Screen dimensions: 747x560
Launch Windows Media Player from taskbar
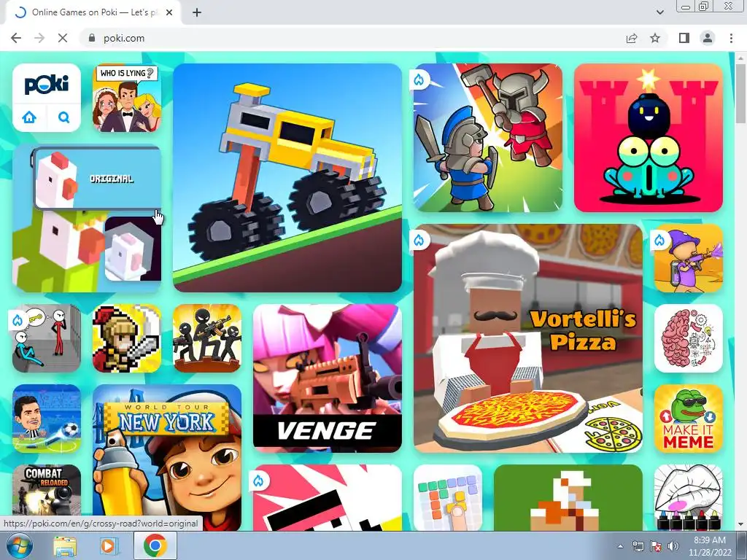pos(109,546)
